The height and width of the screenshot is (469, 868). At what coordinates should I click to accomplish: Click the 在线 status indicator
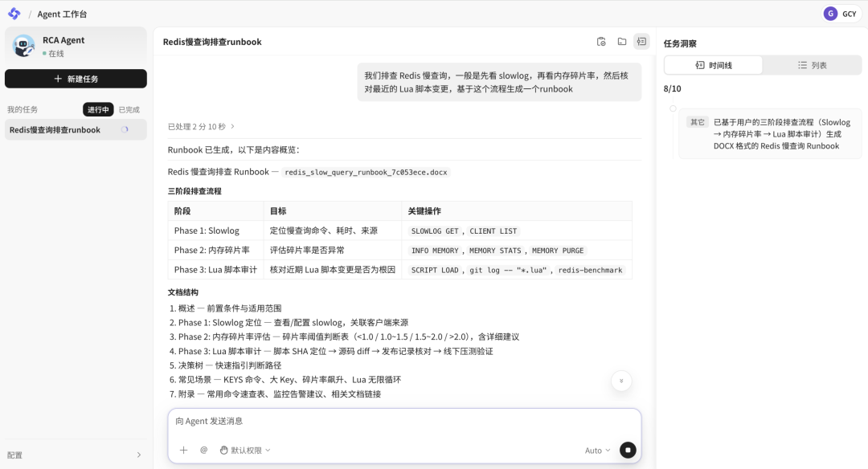tap(53, 54)
